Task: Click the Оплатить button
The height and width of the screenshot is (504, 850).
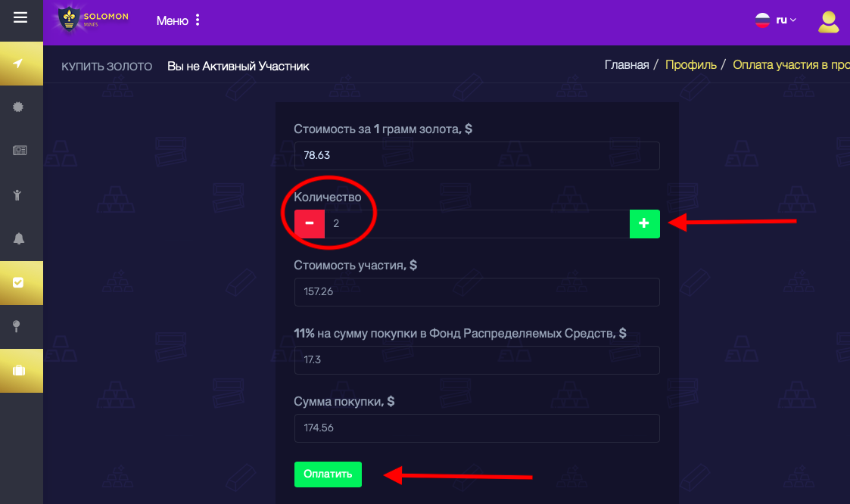Action: (x=328, y=474)
